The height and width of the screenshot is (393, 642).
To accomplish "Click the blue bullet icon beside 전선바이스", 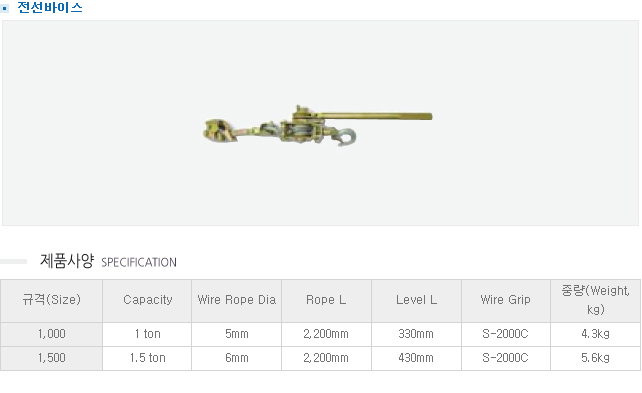I will coord(5,8).
